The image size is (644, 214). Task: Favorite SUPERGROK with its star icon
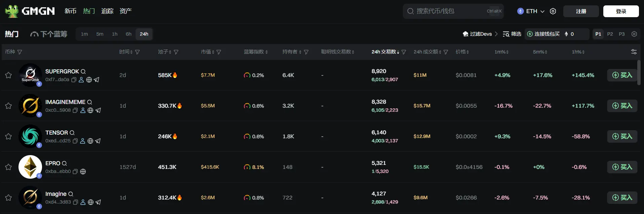(8, 75)
